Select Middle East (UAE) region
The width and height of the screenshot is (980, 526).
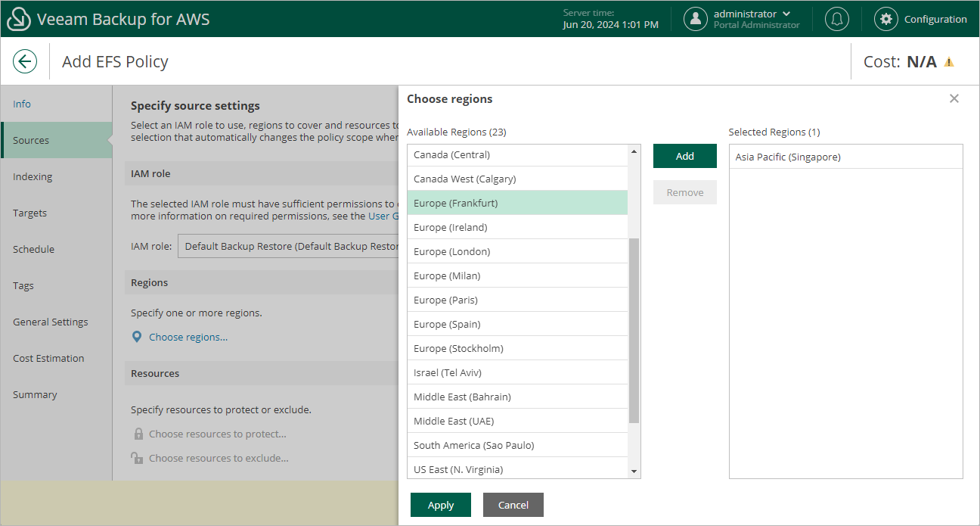517,421
